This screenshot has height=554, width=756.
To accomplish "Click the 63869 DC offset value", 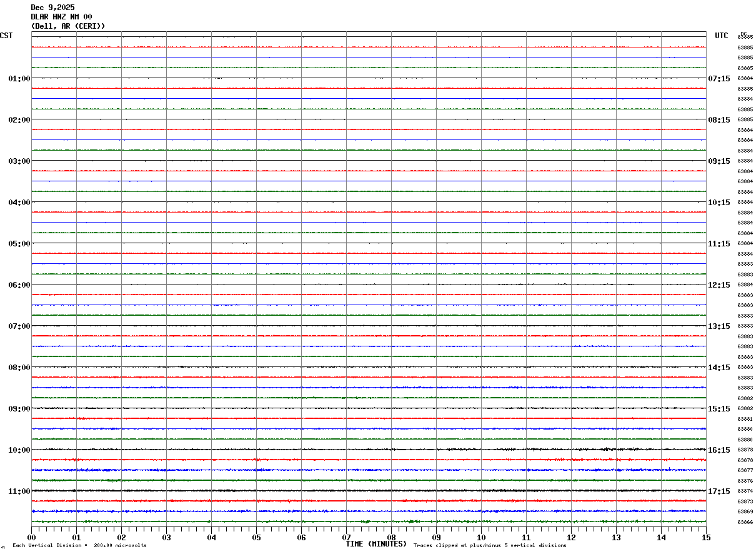I will click(745, 512).
